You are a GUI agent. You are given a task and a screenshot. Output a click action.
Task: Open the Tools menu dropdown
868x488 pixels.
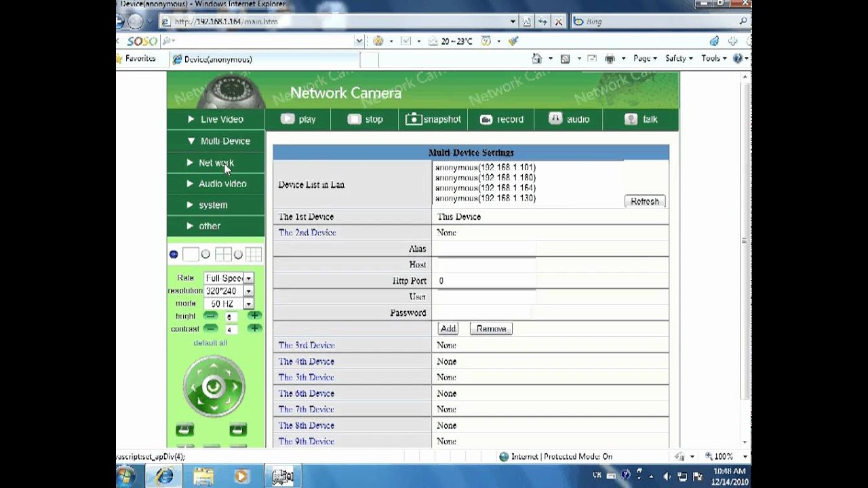click(715, 59)
